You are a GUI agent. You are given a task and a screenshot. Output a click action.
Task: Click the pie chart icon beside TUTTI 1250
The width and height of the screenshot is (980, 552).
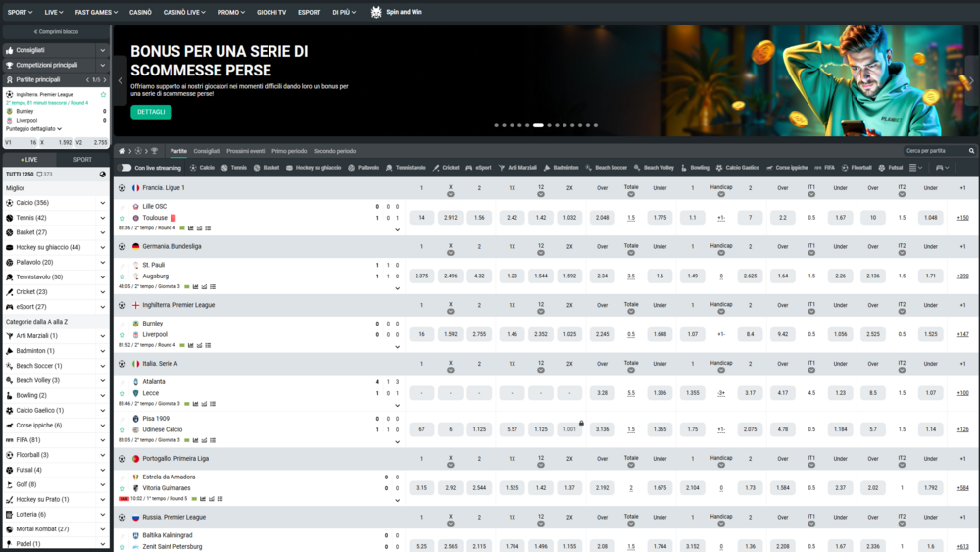pyautogui.click(x=103, y=175)
